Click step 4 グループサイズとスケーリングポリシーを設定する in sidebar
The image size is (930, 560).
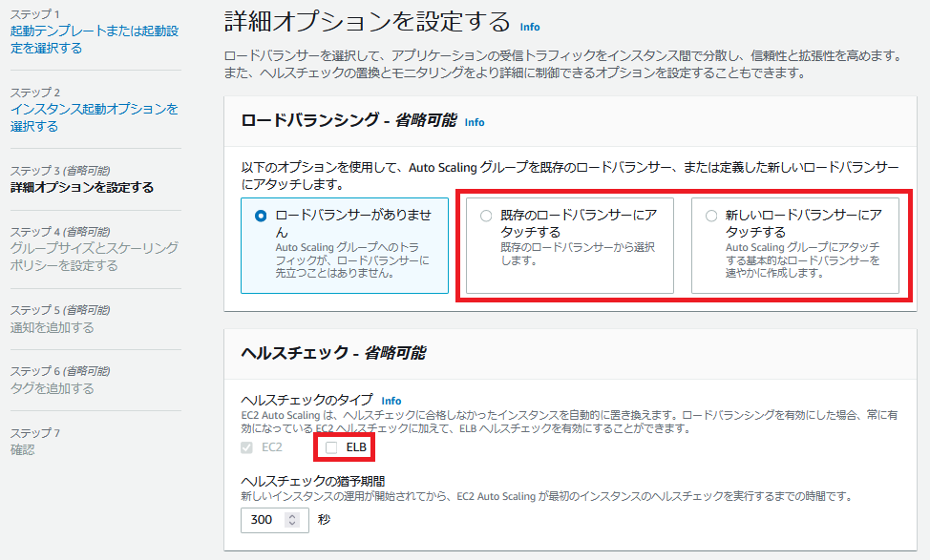(x=95, y=257)
